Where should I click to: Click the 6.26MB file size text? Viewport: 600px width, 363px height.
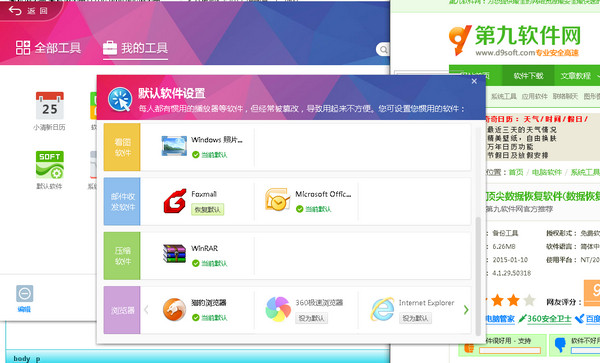point(504,246)
